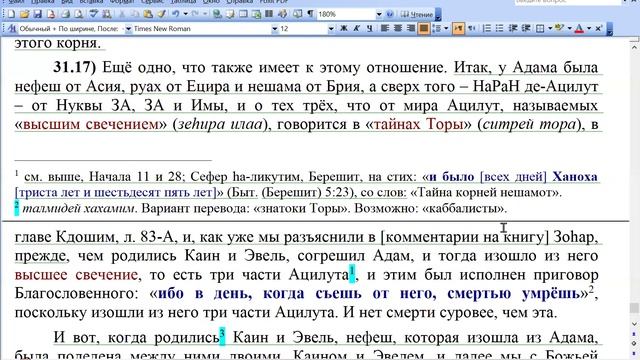Paste from clipboard

[148, 14]
